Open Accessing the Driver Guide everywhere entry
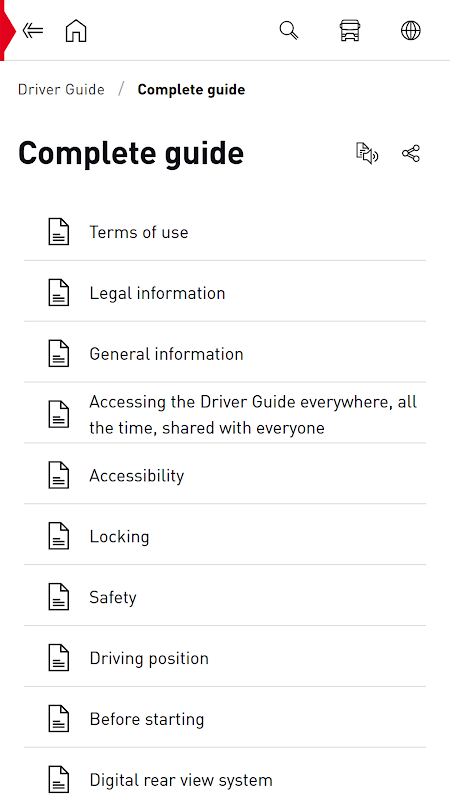Image resolution: width=450 pixels, height=800 pixels. pyautogui.click(x=225, y=414)
